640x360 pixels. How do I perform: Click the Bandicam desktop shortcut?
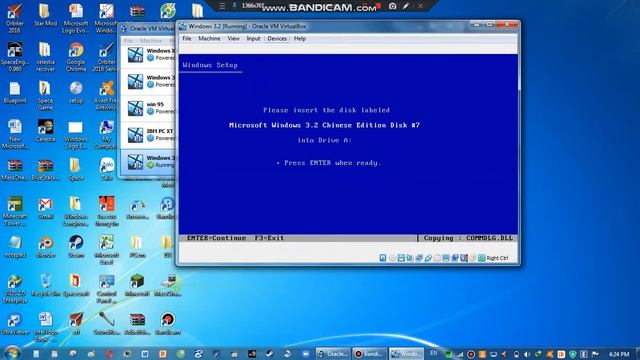point(167,323)
